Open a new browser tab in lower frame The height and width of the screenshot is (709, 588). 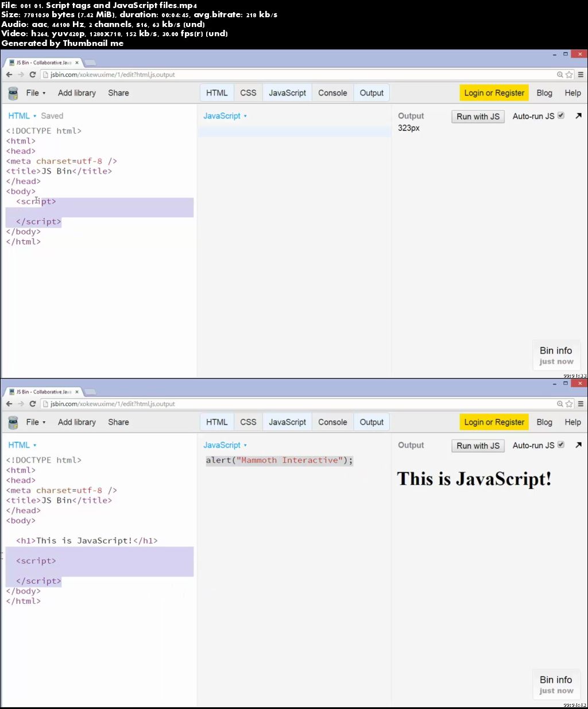click(x=90, y=392)
